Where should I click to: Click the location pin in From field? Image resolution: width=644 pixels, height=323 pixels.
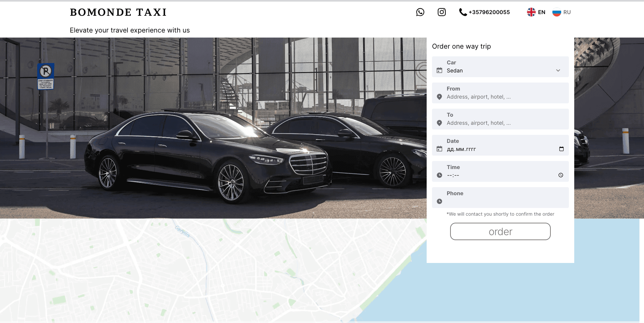coord(439,97)
